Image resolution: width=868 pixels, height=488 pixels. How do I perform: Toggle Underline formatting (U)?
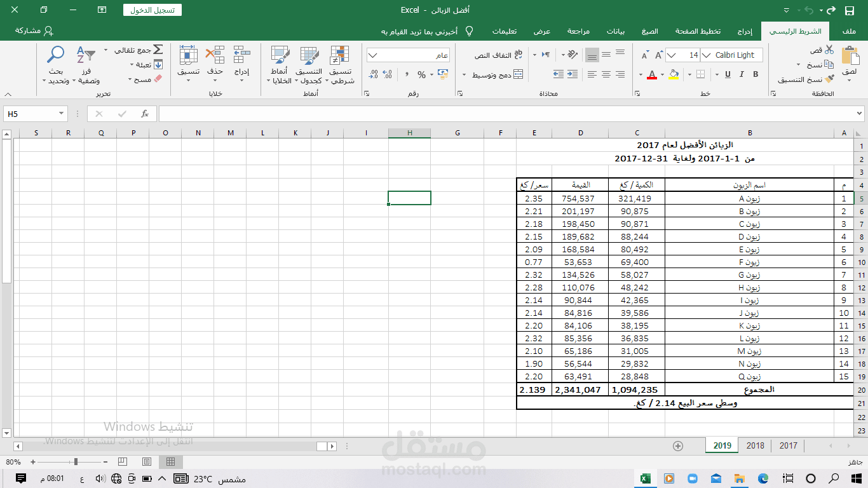tap(728, 75)
